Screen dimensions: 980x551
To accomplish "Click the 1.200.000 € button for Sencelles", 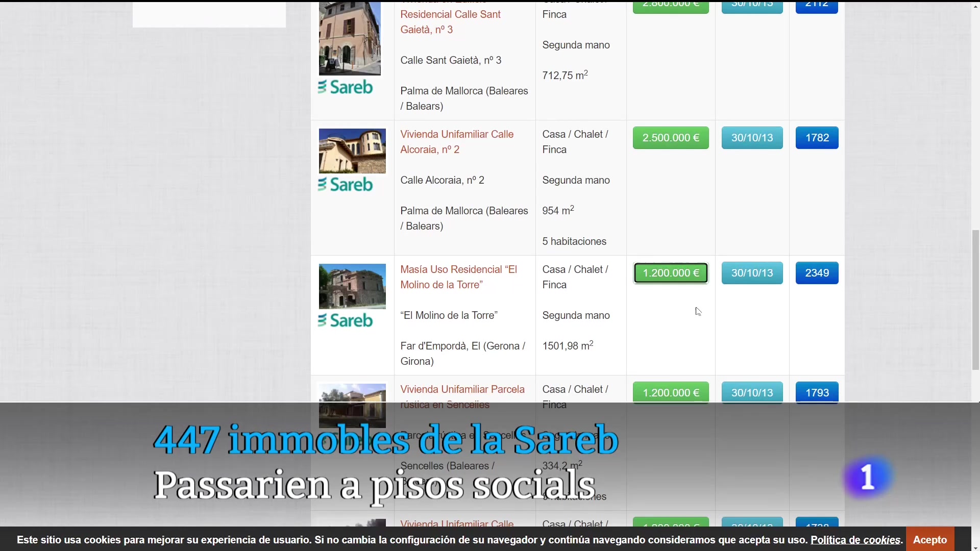I will click(x=671, y=393).
